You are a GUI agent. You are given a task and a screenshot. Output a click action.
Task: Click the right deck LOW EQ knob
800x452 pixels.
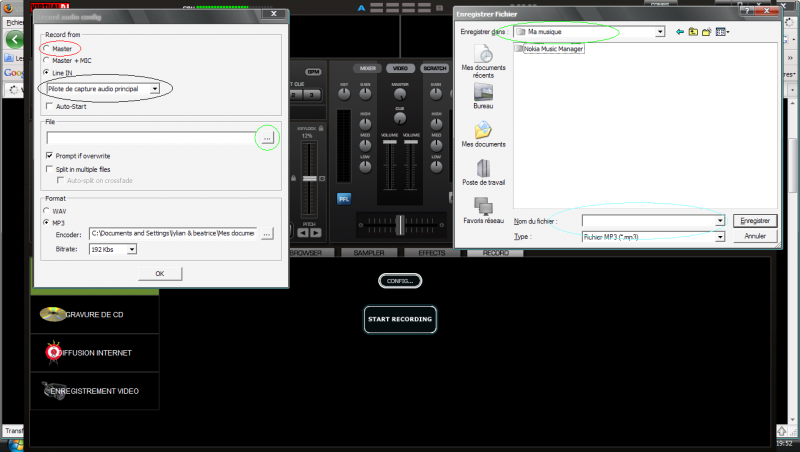436,166
